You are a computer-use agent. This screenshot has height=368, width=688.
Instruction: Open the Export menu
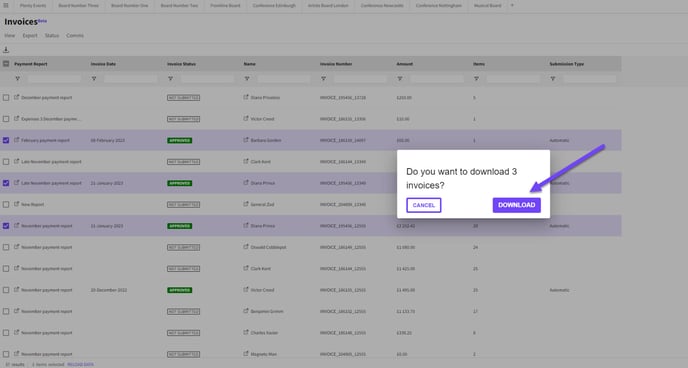30,36
